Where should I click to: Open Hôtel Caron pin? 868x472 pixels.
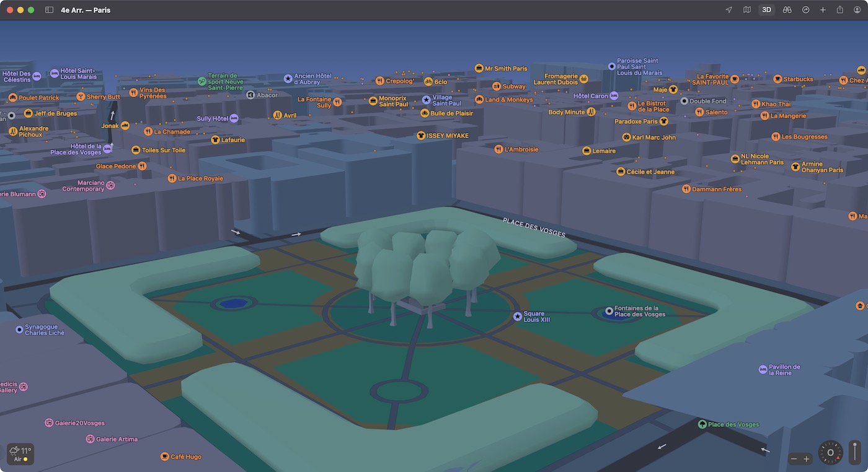coord(614,96)
